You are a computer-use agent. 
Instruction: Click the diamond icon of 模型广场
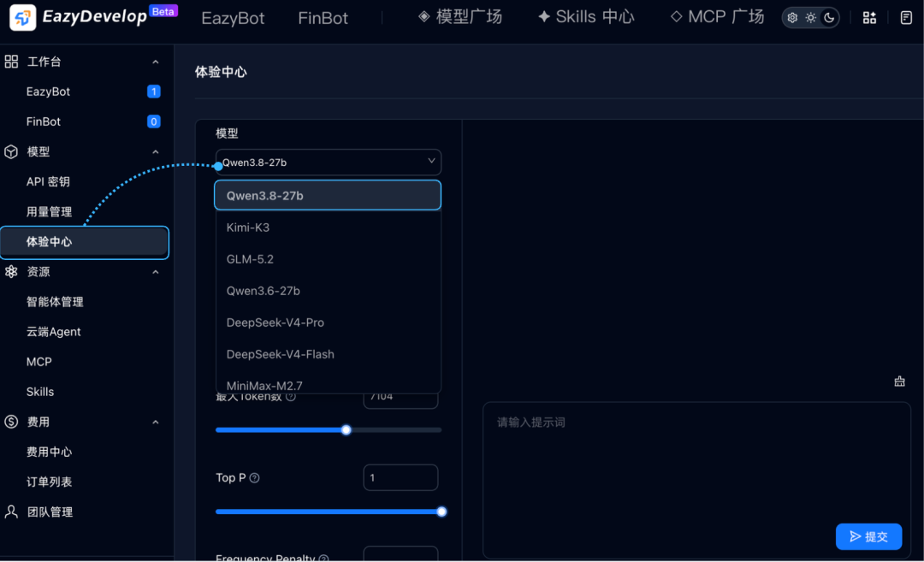(423, 16)
